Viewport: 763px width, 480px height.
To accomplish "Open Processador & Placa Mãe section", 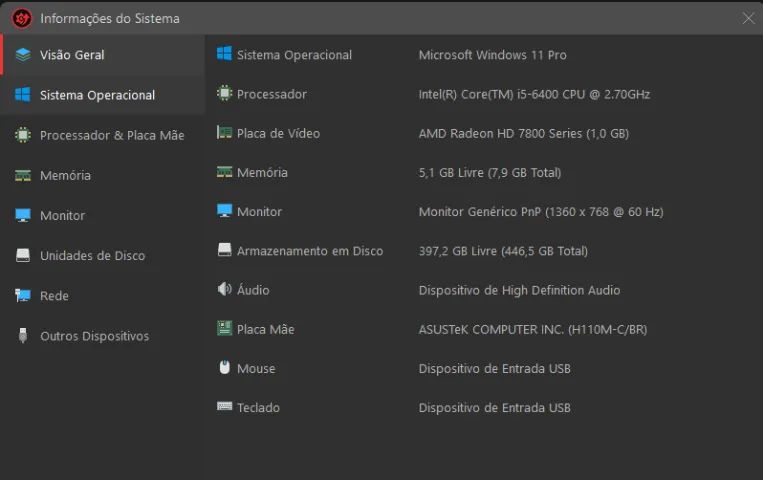I will coord(102,135).
